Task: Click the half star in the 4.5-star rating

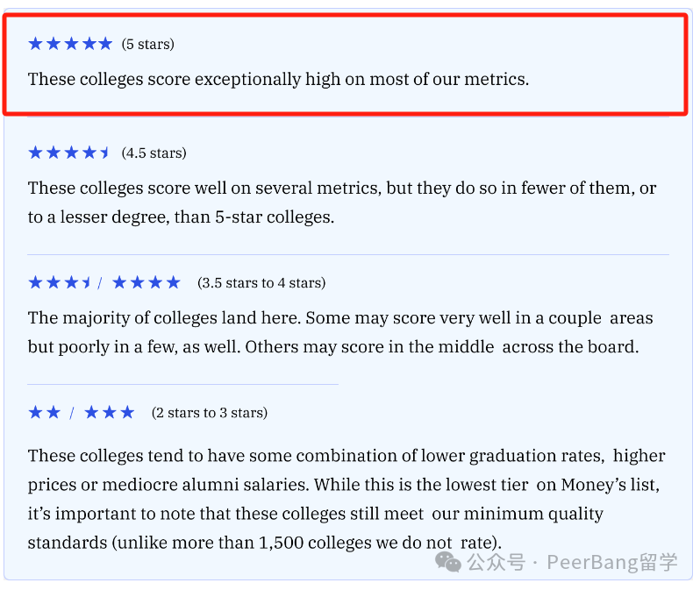Action: pyautogui.click(x=105, y=153)
